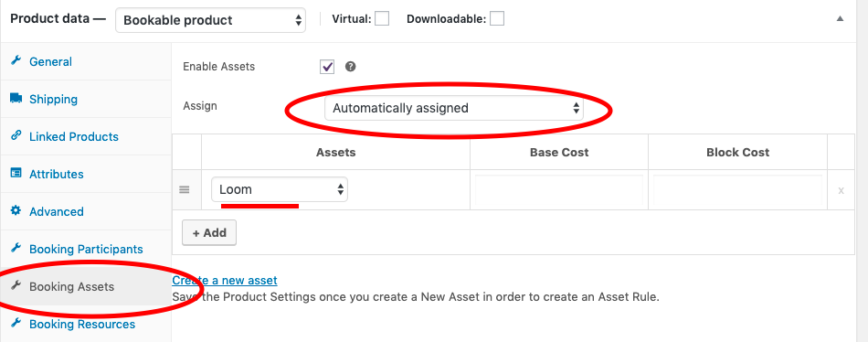Image resolution: width=868 pixels, height=342 pixels.
Task: Open the General tab
Action: [x=86, y=61]
